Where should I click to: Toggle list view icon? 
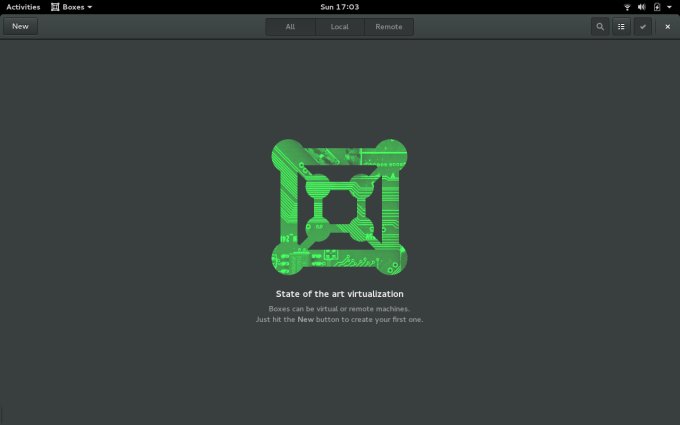[x=621, y=27]
